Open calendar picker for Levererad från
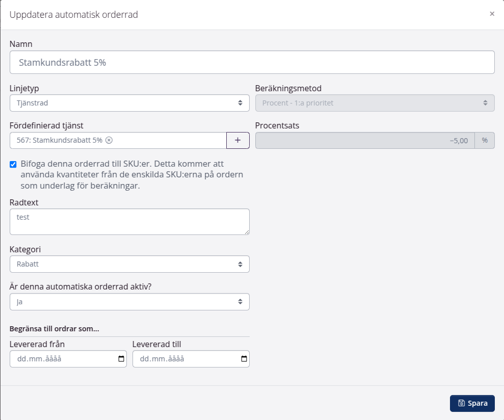 pos(121,359)
